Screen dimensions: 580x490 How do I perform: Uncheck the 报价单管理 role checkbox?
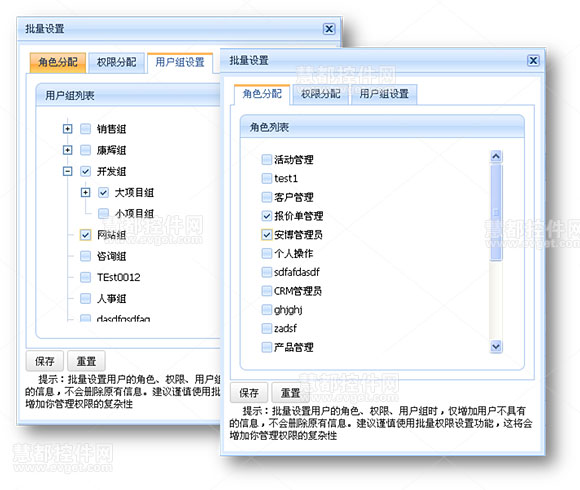[x=267, y=216]
